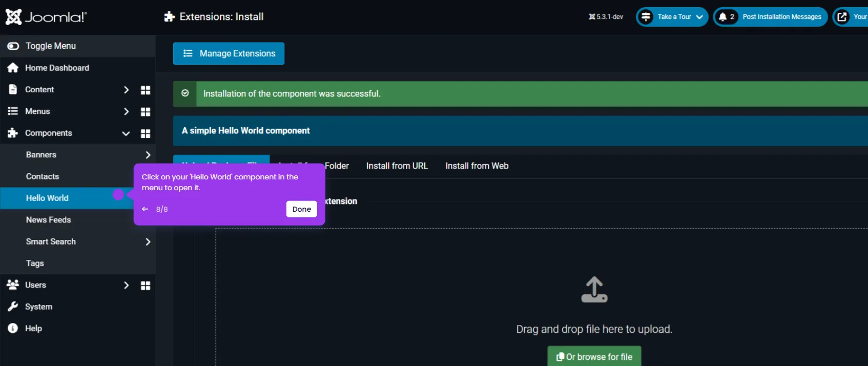Click the Users people icon
868x366 pixels.
tap(13, 284)
